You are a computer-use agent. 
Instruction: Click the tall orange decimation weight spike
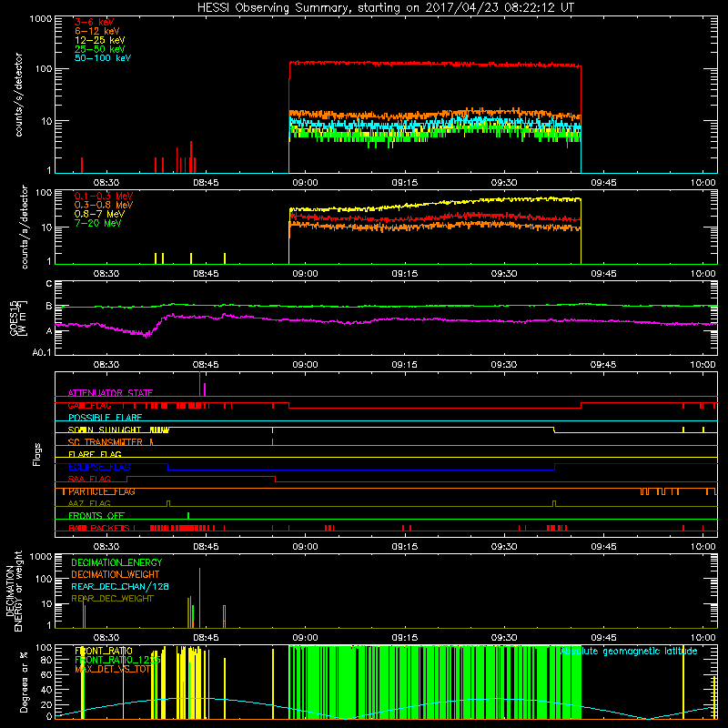199,598
